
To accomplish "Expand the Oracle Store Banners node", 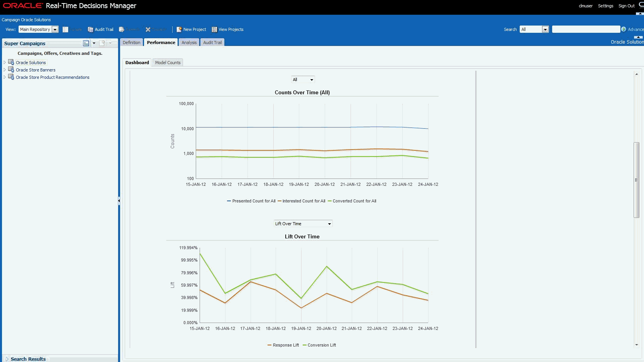I will (5, 70).
